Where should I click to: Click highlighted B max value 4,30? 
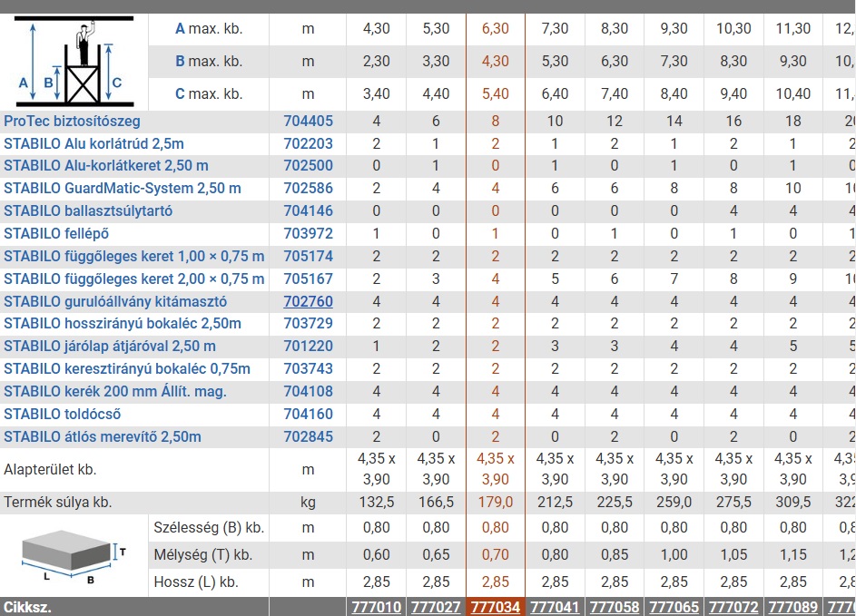pos(495,61)
